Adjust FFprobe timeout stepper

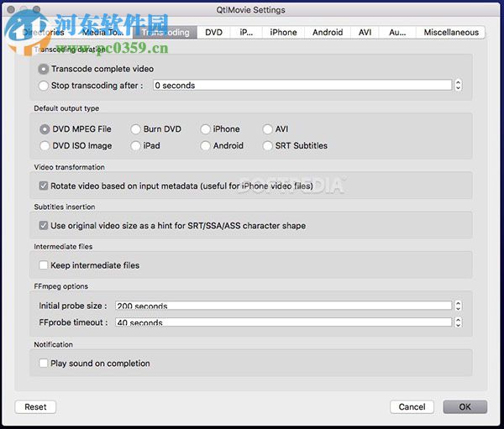pyautogui.click(x=458, y=322)
